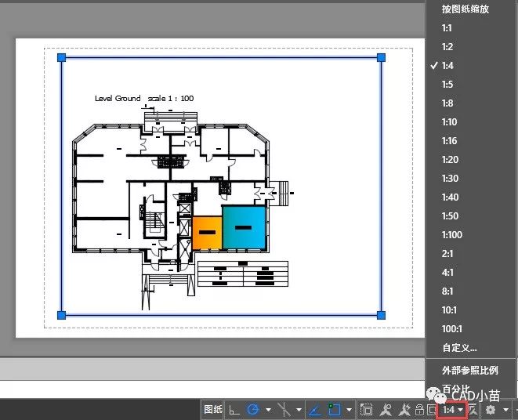Choose 1:100 from the scale list
This screenshot has height=420, width=518.
tap(452, 235)
